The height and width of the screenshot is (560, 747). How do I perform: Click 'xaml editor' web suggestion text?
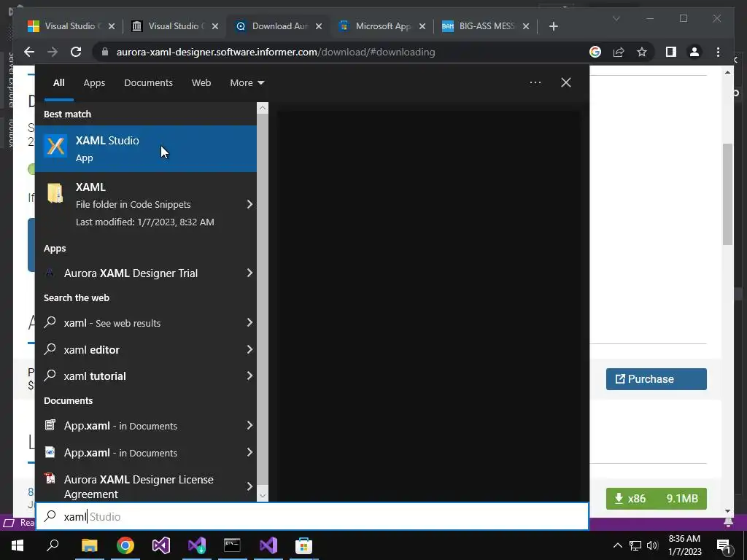pos(91,349)
